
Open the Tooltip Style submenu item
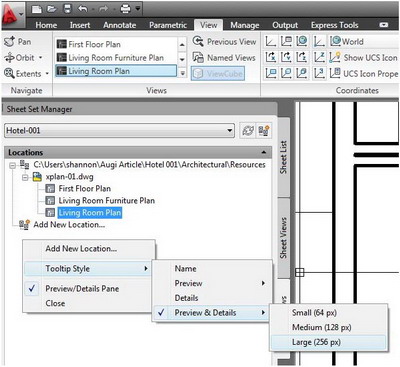[88, 269]
